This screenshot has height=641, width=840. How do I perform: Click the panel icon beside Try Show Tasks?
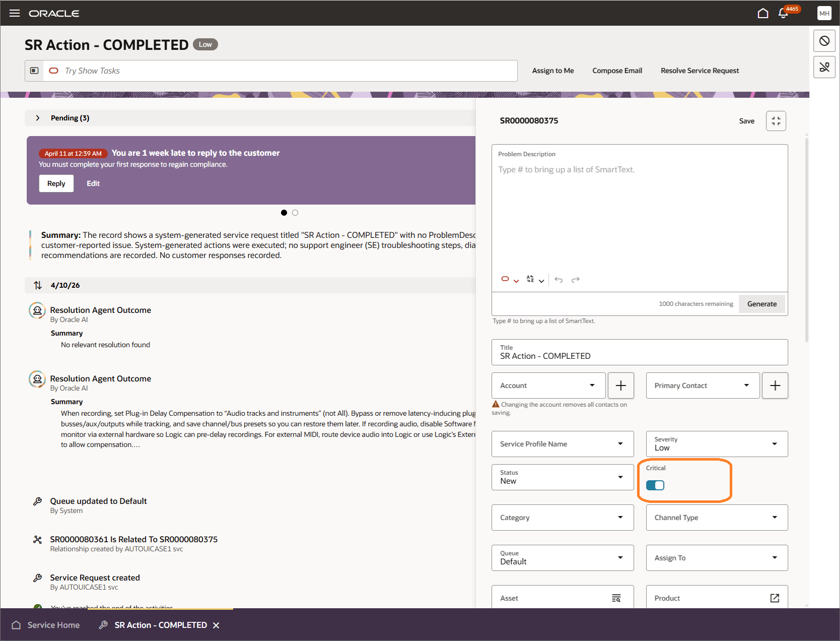pyautogui.click(x=34, y=71)
